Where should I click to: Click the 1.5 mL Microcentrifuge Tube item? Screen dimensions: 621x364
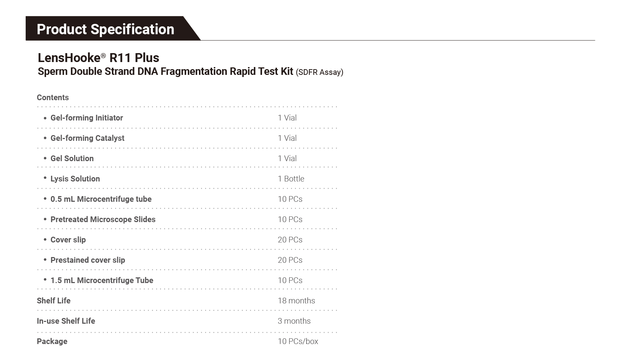pos(102,280)
